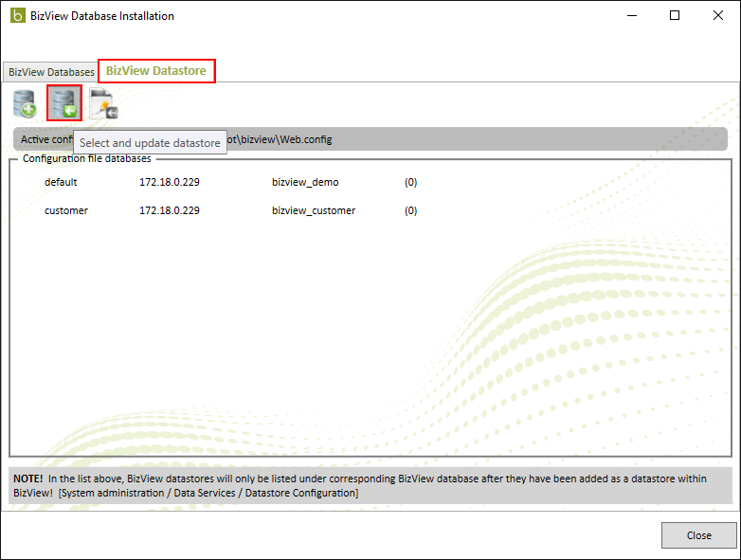Click the NOTE text about datastores

[370, 485]
